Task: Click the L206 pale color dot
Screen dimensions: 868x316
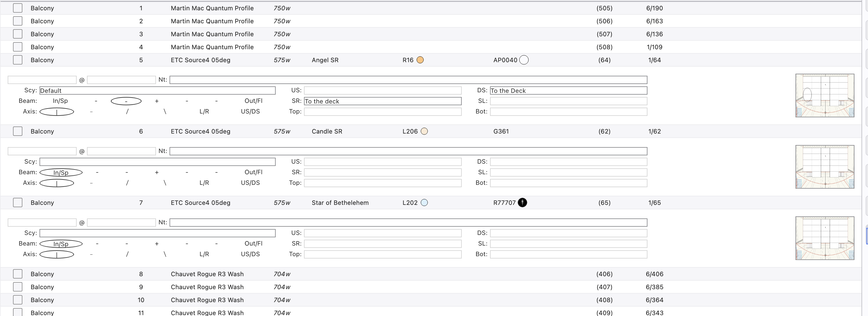Action: click(x=424, y=131)
